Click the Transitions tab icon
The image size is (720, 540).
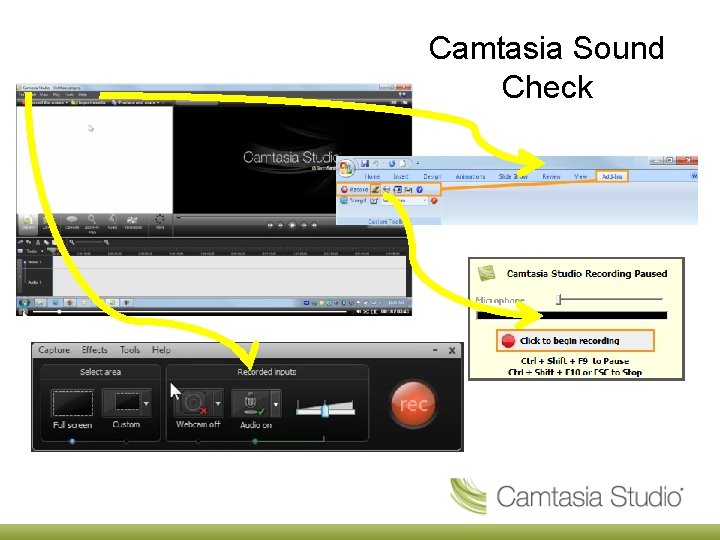point(133,222)
